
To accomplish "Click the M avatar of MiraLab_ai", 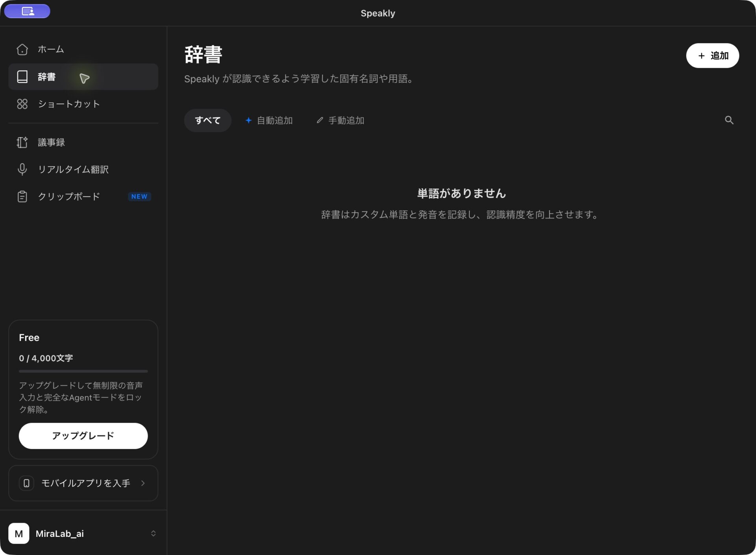I will click(x=19, y=533).
